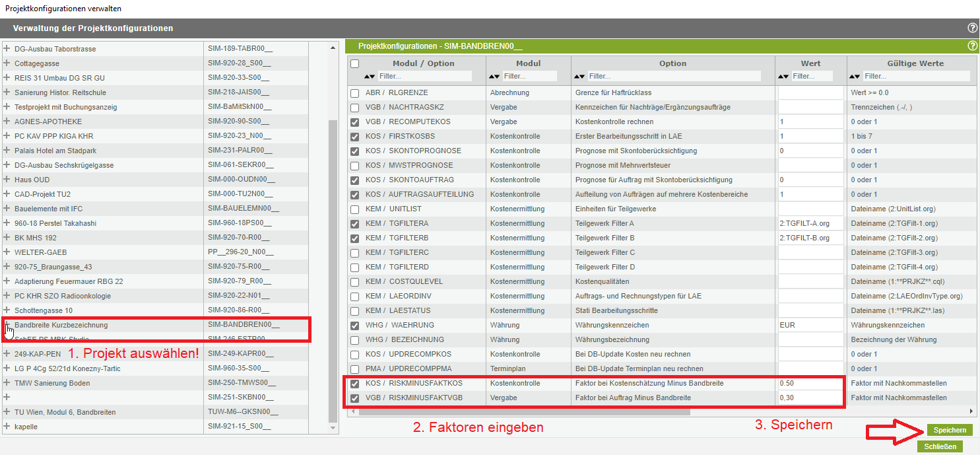Click the Wert field for RISKMINUSFAKTVGB

pyautogui.click(x=810, y=398)
